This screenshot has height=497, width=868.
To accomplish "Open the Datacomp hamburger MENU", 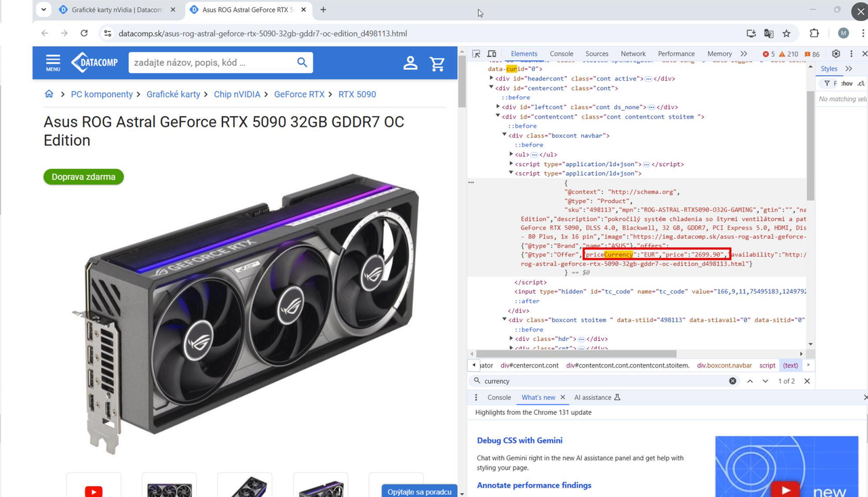I will click(53, 62).
